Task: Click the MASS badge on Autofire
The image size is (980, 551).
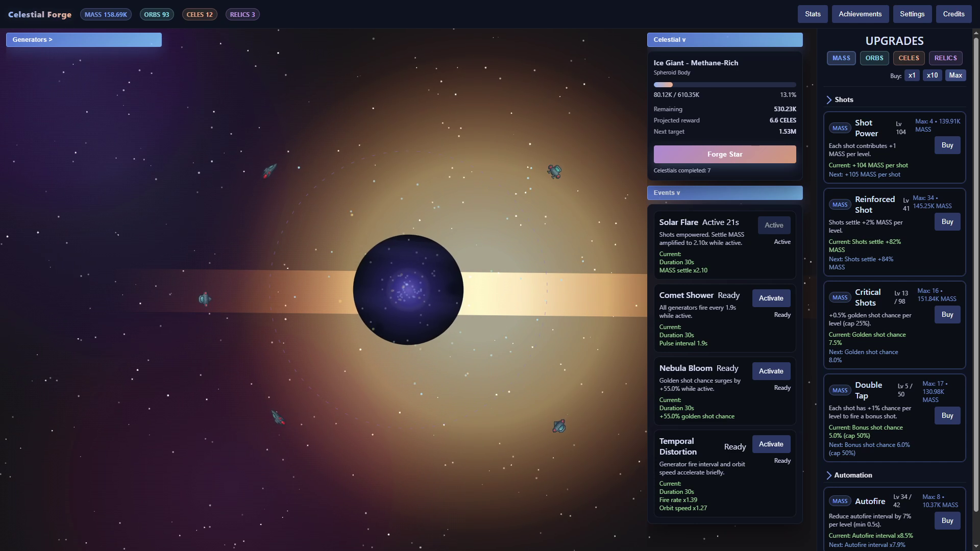Action: point(840,501)
